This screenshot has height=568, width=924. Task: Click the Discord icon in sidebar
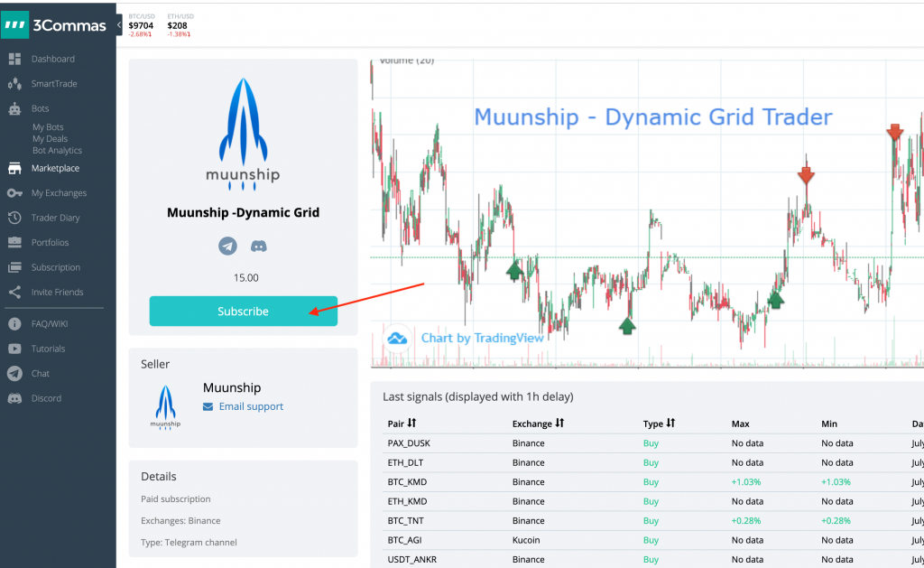(14, 398)
